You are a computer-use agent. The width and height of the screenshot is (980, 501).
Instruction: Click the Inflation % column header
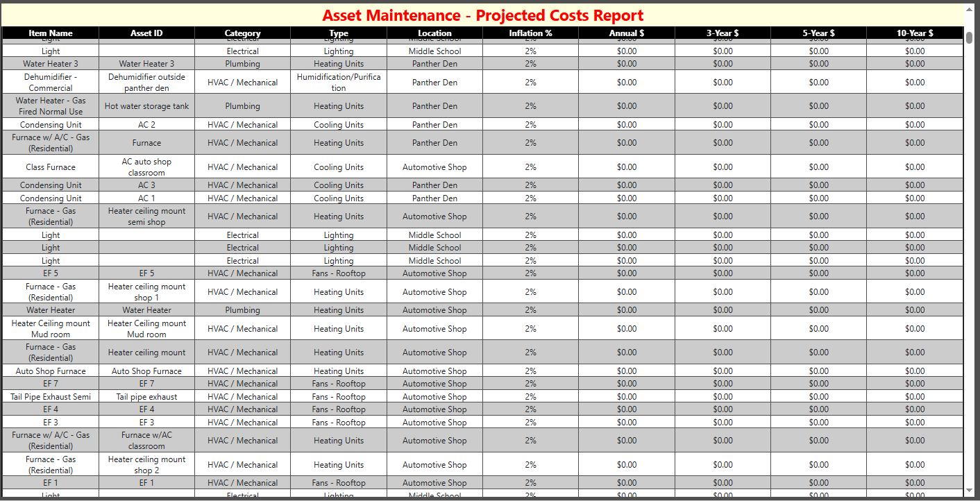(x=530, y=33)
